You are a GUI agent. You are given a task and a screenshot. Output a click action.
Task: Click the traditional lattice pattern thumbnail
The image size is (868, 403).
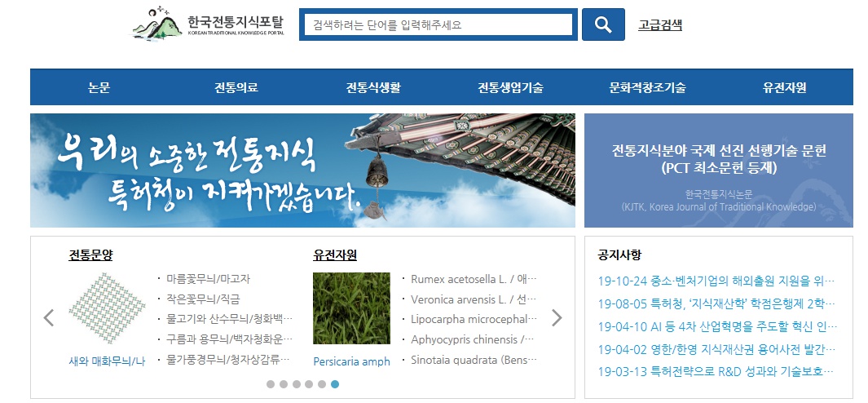coord(108,308)
